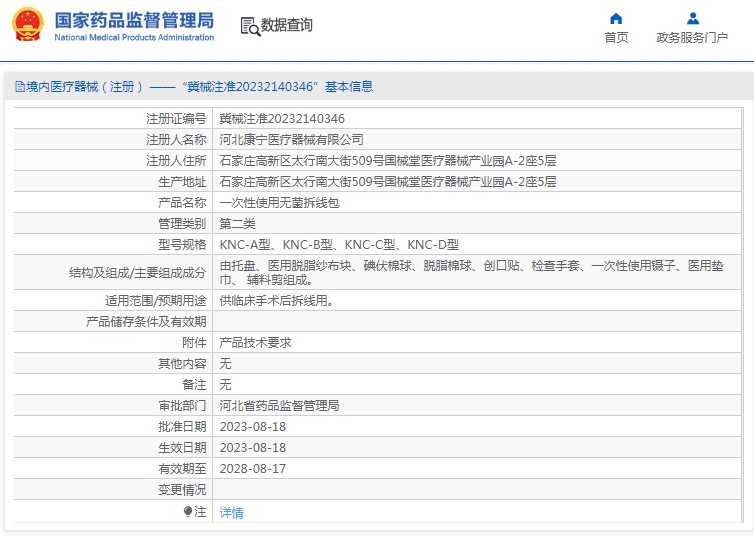This screenshot has height=537, width=754.
Task: Select the 生产地址 address value
Action: (388, 182)
